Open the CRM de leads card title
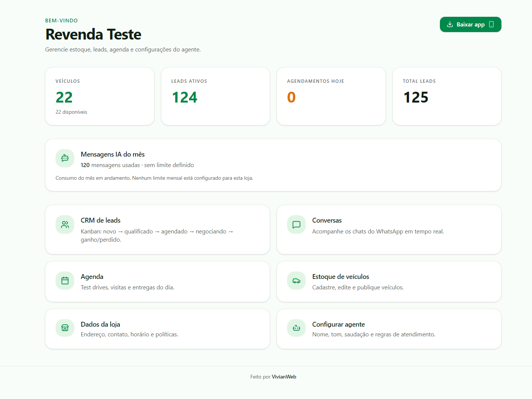The width and height of the screenshot is (532, 399). [101, 220]
